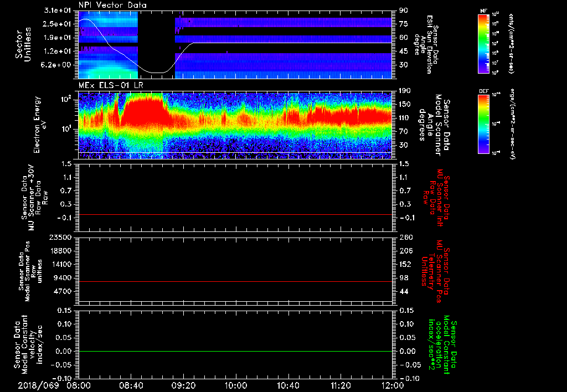Click the '18800' scanner position tick label

pyautogui.click(x=61, y=251)
